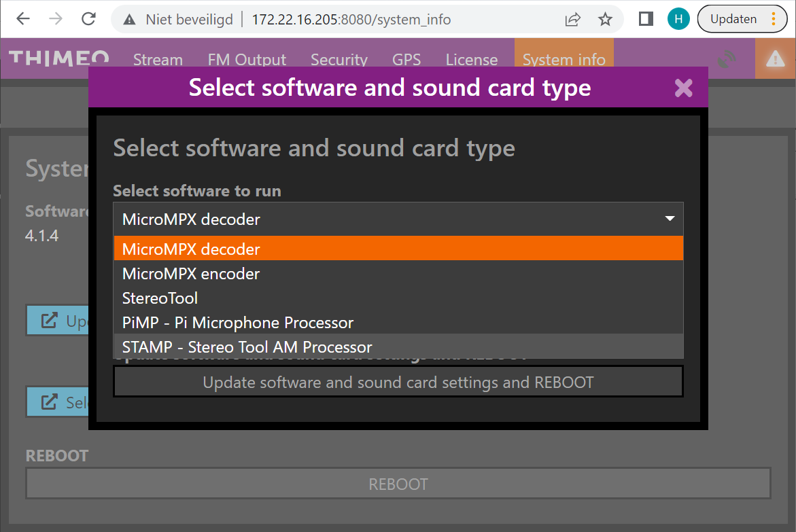Image resolution: width=796 pixels, height=532 pixels.
Task: Bookmark this page with the star icon
Action: tap(605, 19)
